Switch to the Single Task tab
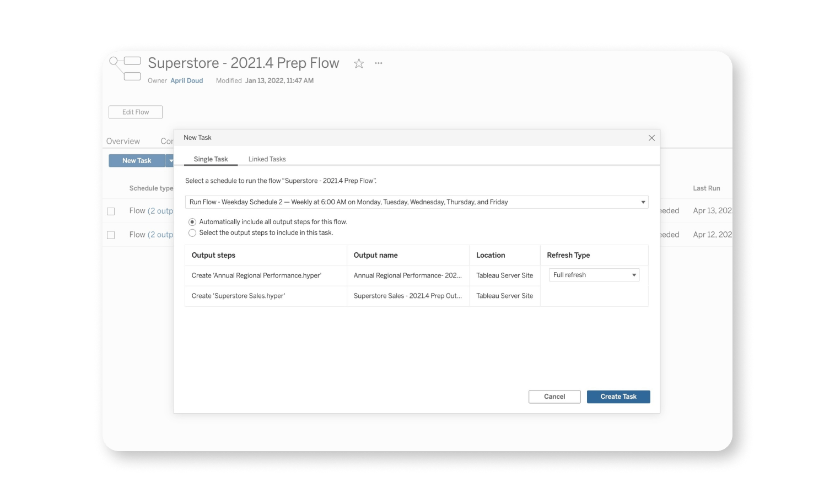 [x=211, y=159]
